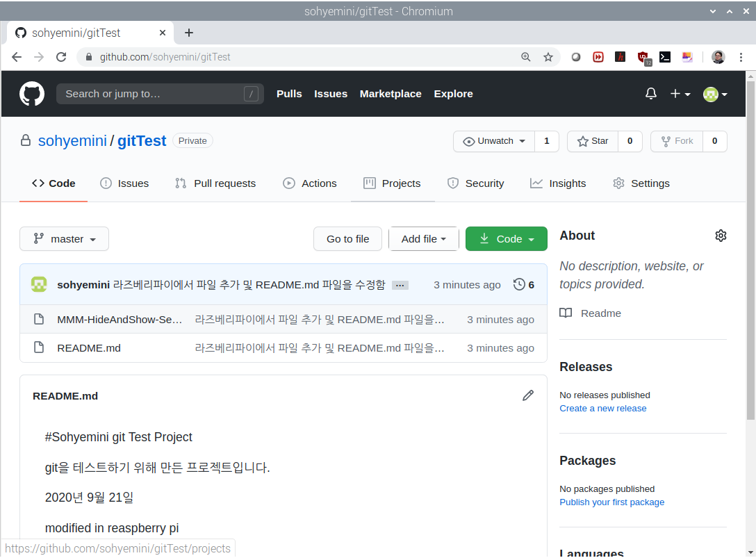Open About settings gear
Image resolution: width=756 pixels, height=558 pixels.
721,236
